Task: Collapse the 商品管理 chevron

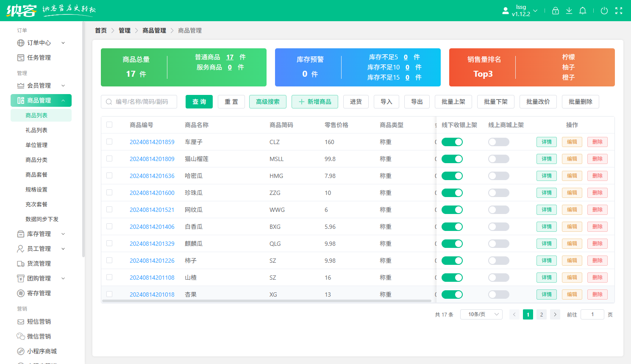Action: pyautogui.click(x=63, y=100)
